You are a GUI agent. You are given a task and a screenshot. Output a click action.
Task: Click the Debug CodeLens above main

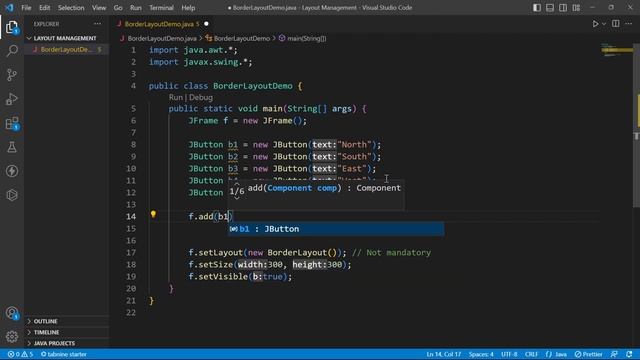[201, 98]
